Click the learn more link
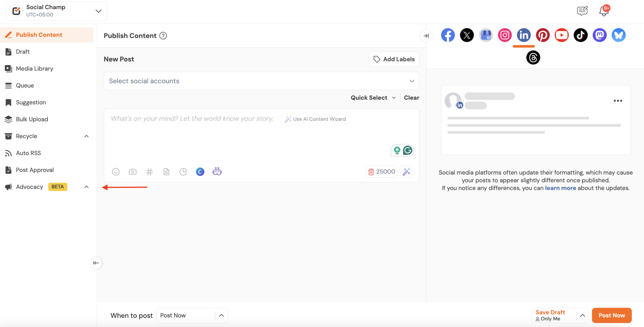 560,188
